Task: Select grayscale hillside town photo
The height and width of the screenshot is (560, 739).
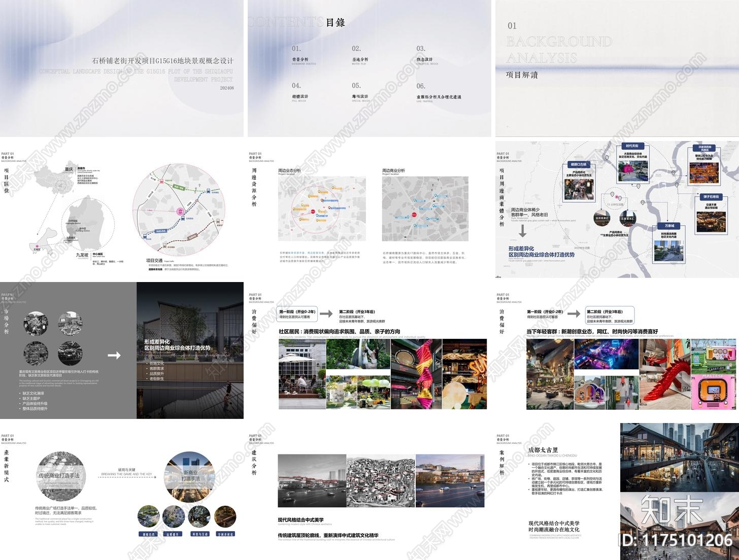Action: pyautogui.click(x=381, y=480)
